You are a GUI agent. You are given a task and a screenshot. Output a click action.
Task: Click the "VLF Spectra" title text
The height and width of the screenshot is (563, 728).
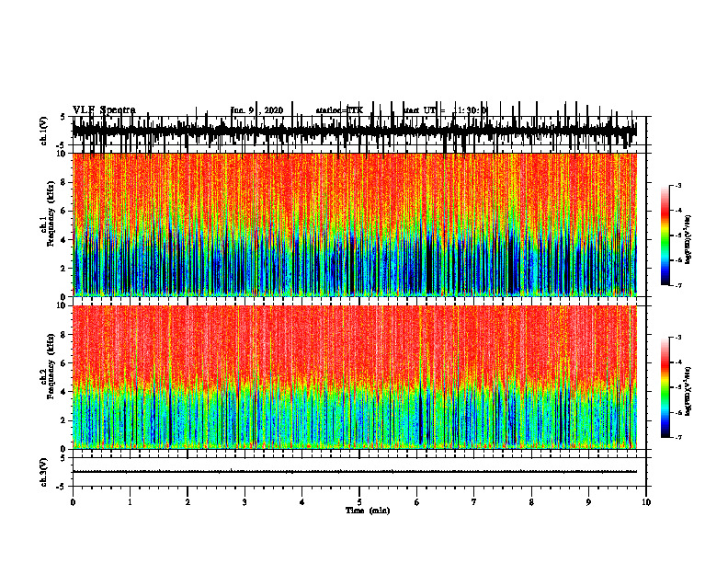(x=104, y=110)
